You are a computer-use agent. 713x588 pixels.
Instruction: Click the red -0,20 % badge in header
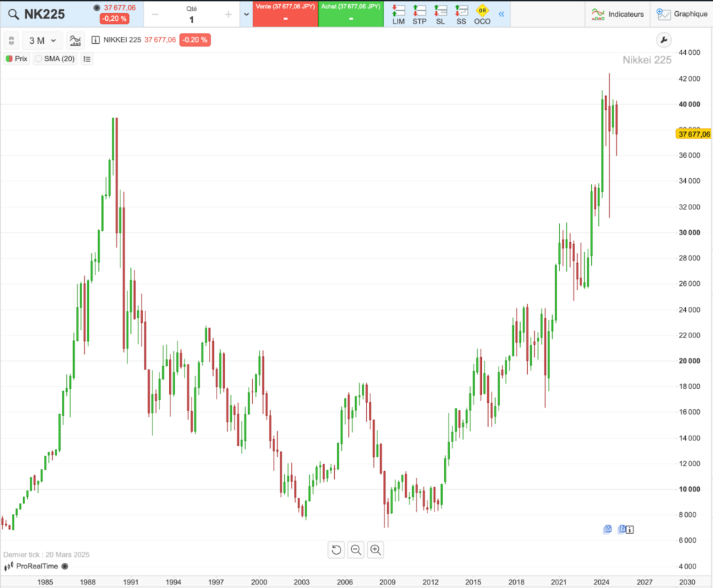point(114,19)
